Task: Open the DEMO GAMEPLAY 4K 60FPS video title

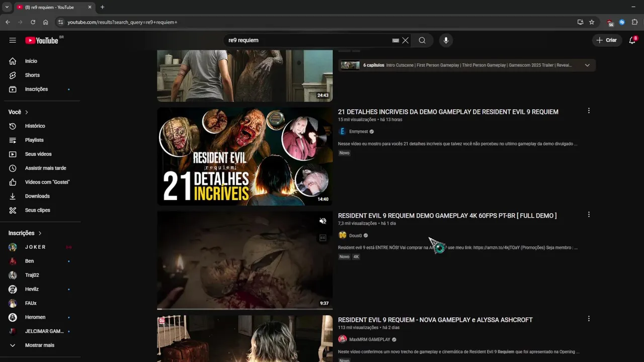Action: 447,216
